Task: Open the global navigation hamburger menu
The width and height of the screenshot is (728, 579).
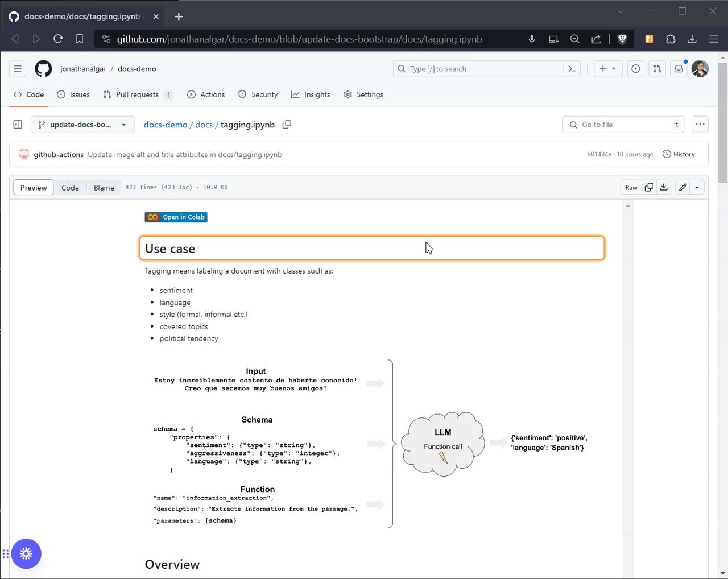Action: pos(18,69)
